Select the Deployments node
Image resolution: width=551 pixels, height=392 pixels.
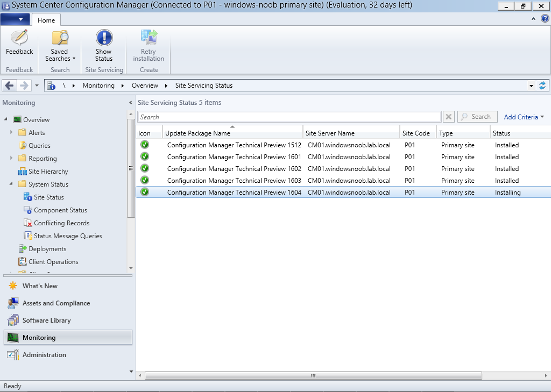coord(47,248)
